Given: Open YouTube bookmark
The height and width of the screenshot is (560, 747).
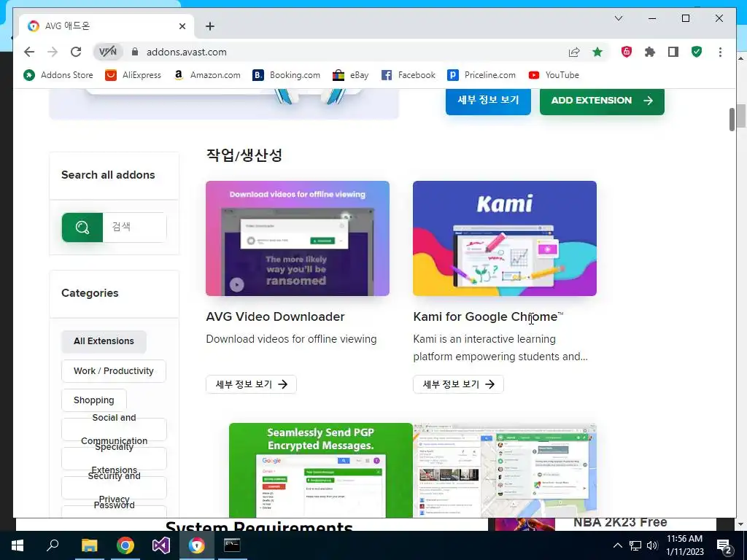Looking at the screenshot, I should pyautogui.click(x=554, y=75).
